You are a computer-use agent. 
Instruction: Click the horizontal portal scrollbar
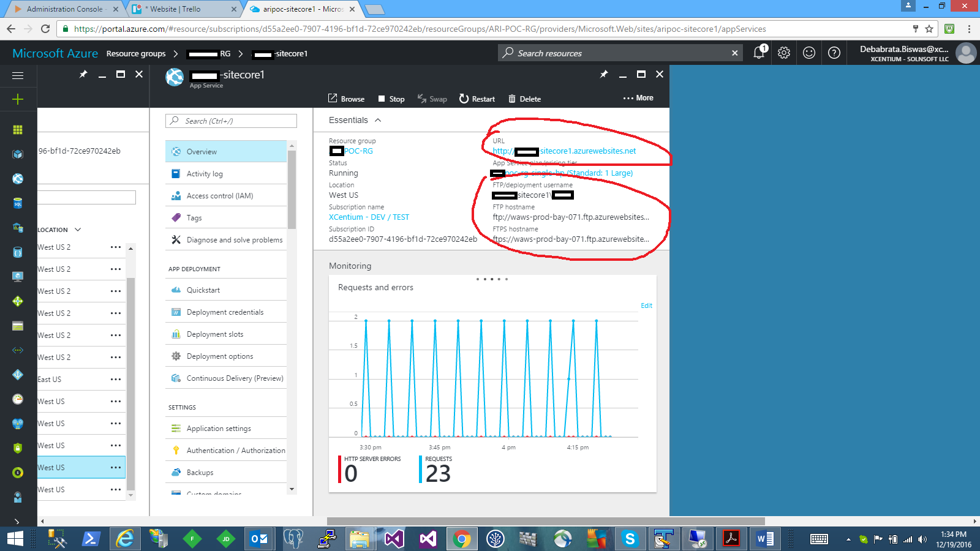pos(545,522)
